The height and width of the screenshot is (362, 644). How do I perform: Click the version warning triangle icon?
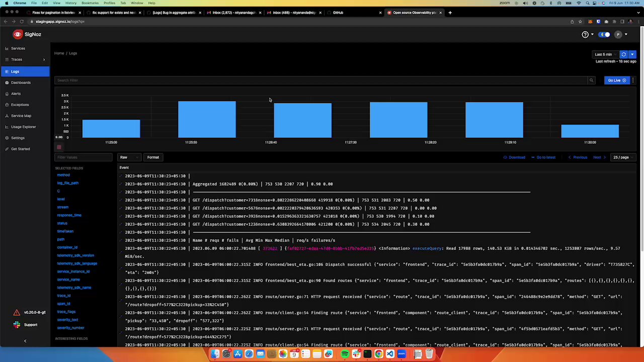17,312
